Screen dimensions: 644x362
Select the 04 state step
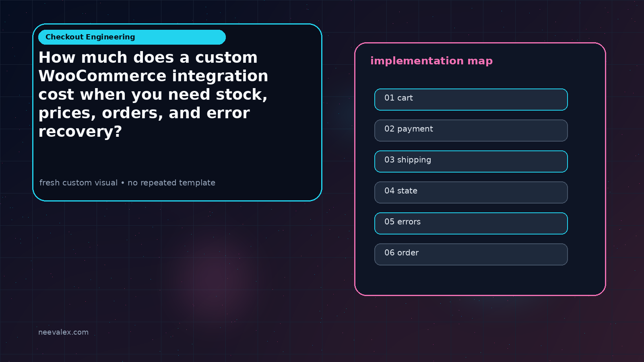[471, 192]
